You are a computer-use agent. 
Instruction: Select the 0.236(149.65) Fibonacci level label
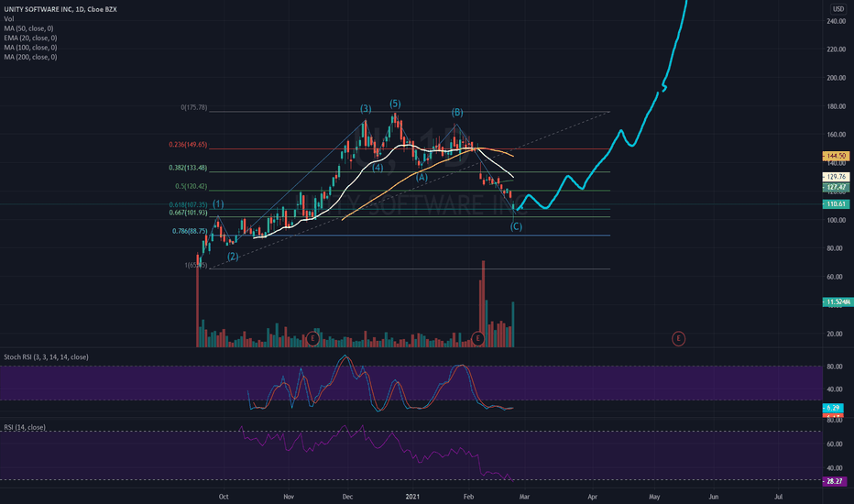tap(188, 145)
